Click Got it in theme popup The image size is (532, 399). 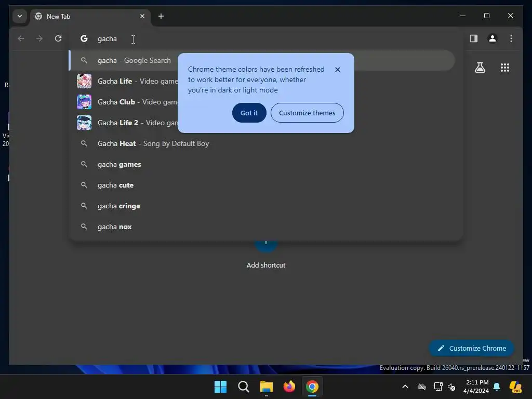tap(249, 113)
